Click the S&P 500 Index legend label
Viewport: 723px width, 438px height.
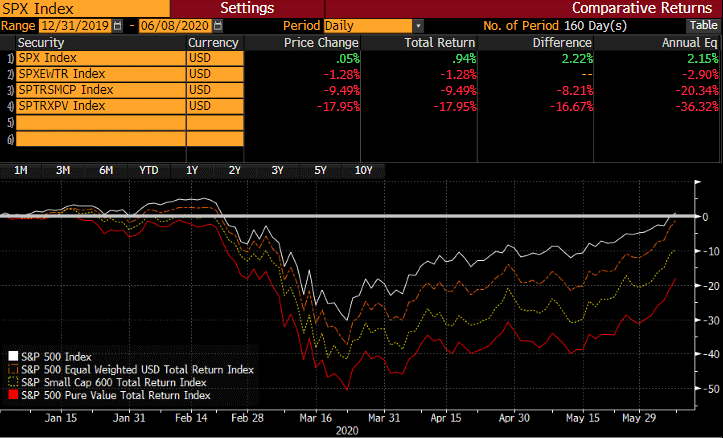tap(56, 357)
